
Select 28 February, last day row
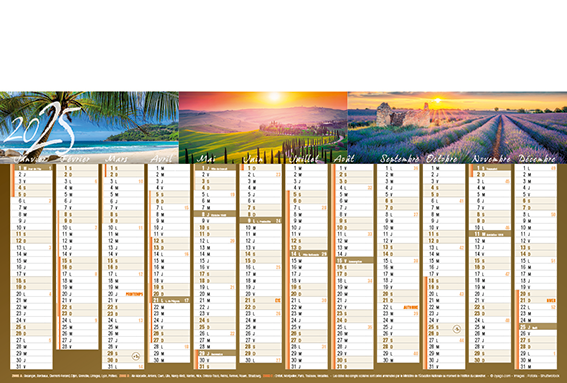pyautogui.click(x=78, y=346)
